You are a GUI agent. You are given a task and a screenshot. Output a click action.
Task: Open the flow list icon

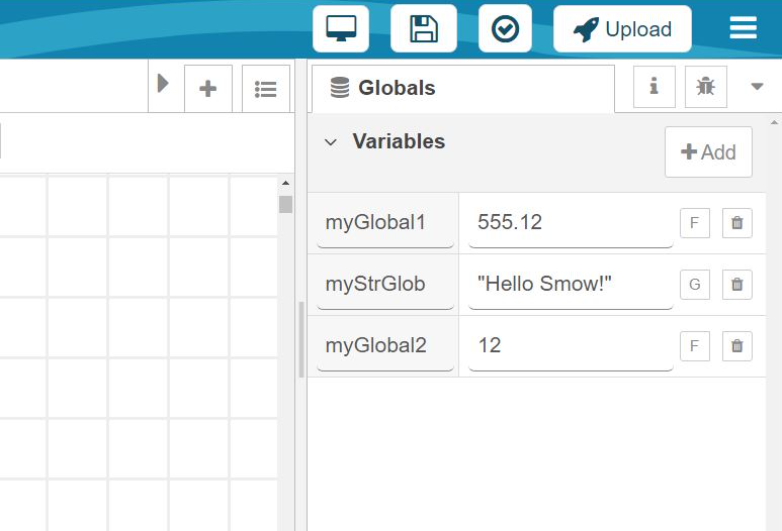pos(266,89)
